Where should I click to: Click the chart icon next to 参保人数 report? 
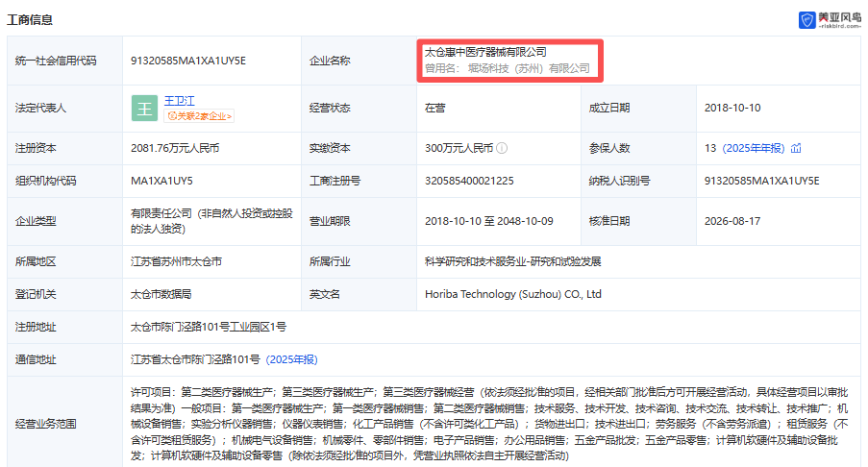[796, 148]
